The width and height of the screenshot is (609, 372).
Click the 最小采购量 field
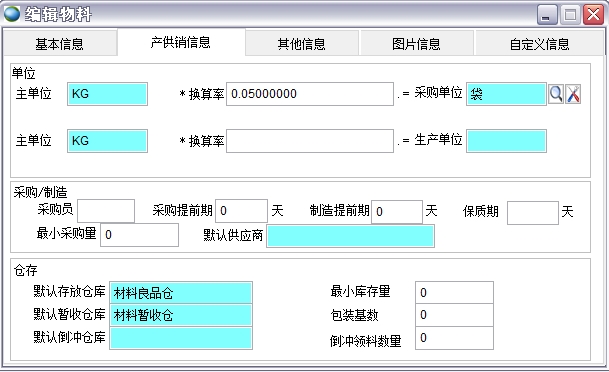[x=139, y=235]
